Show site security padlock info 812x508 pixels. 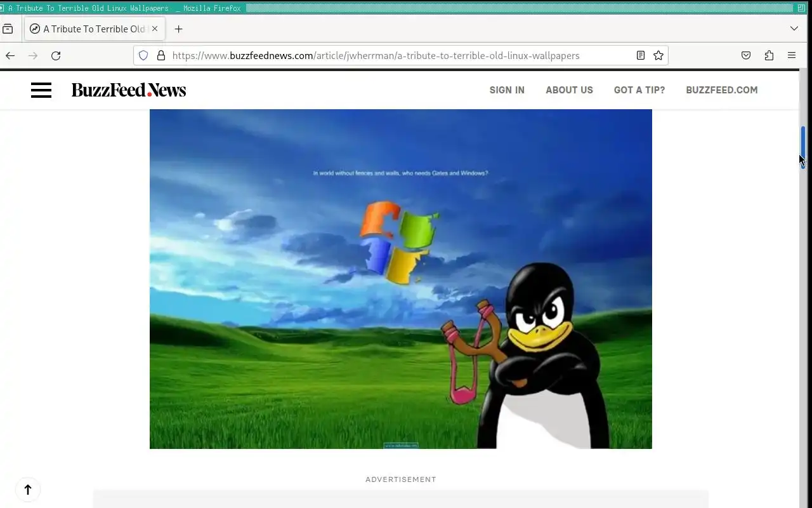[161, 55]
